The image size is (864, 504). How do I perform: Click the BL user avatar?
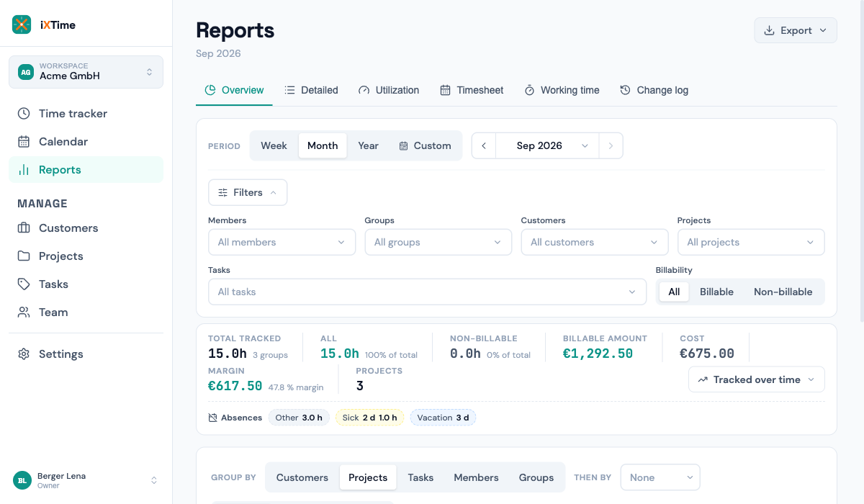22,480
